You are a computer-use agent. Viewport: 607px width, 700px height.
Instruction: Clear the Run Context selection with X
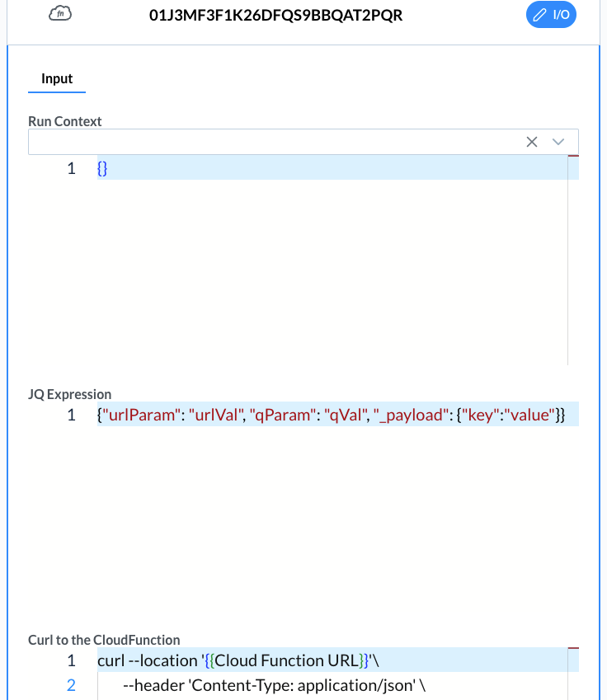tap(532, 142)
